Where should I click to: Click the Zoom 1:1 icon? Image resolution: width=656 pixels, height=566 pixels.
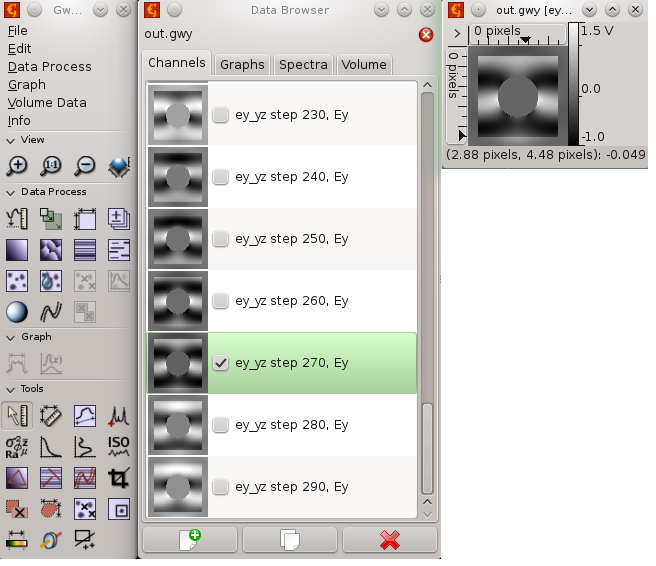click(51, 166)
